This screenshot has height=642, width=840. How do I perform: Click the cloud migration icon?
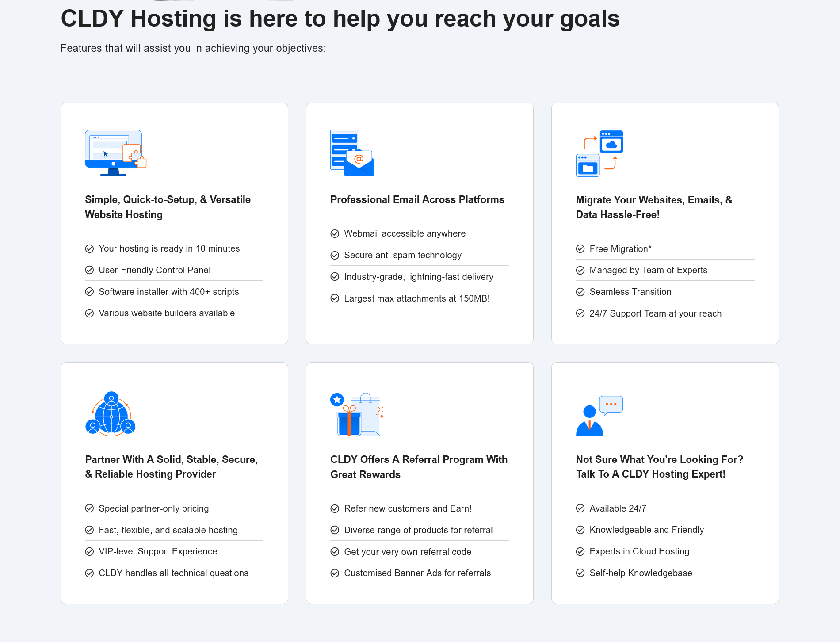click(599, 153)
